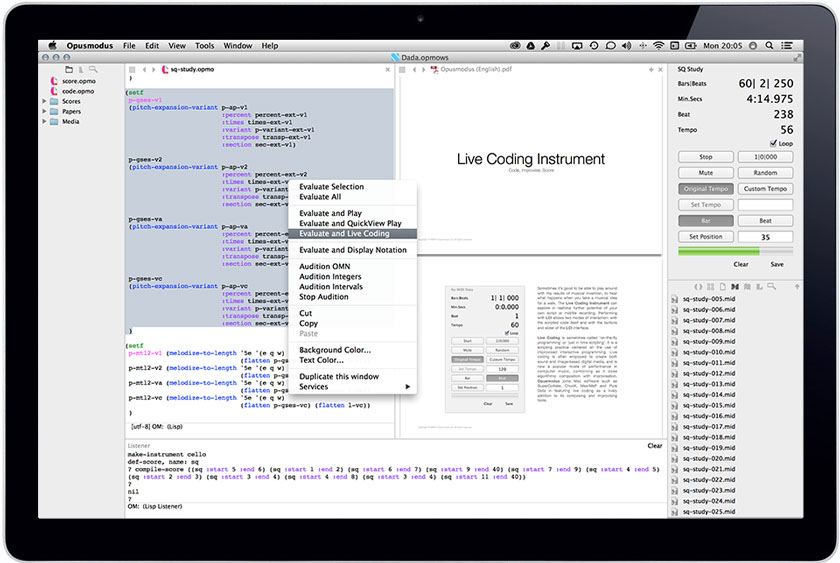Open the Apple menu
The image size is (840, 563).
(52, 46)
